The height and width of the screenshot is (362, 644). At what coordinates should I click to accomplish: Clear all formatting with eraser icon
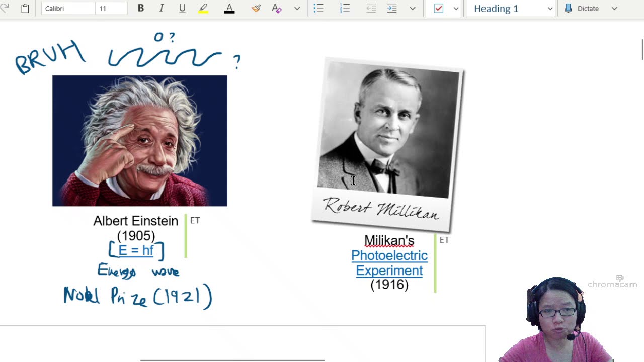coord(276,8)
